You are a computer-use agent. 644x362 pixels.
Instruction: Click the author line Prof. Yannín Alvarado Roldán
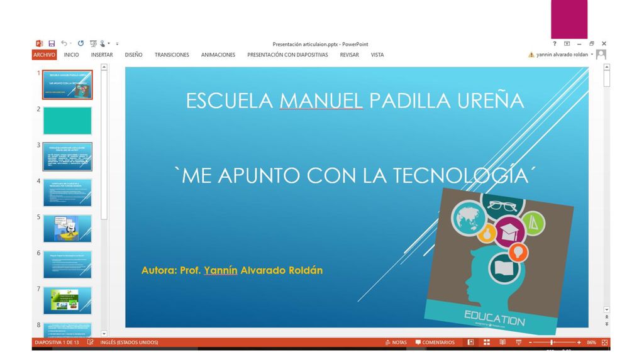coord(232,270)
